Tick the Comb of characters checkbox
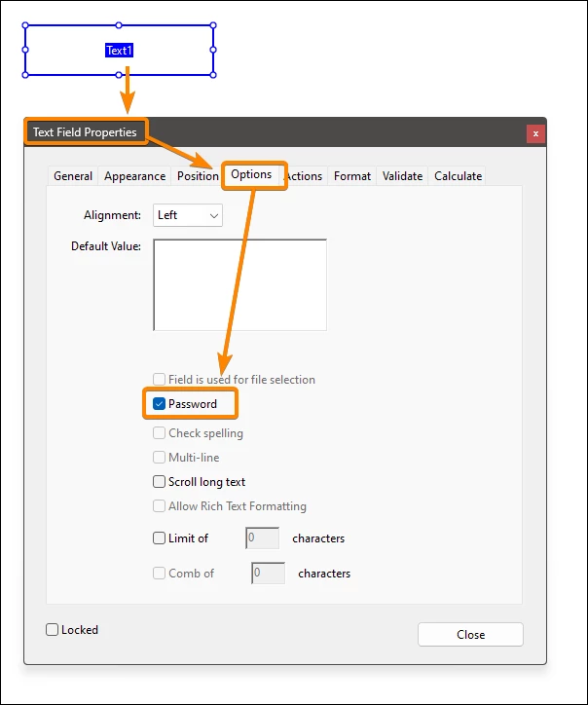 pos(159,574)
